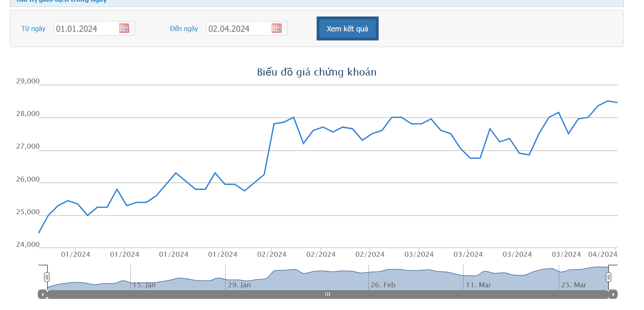Click the chart title Biểu đồ giá chứng khoán
644x310 pixels.
(317, 72)
